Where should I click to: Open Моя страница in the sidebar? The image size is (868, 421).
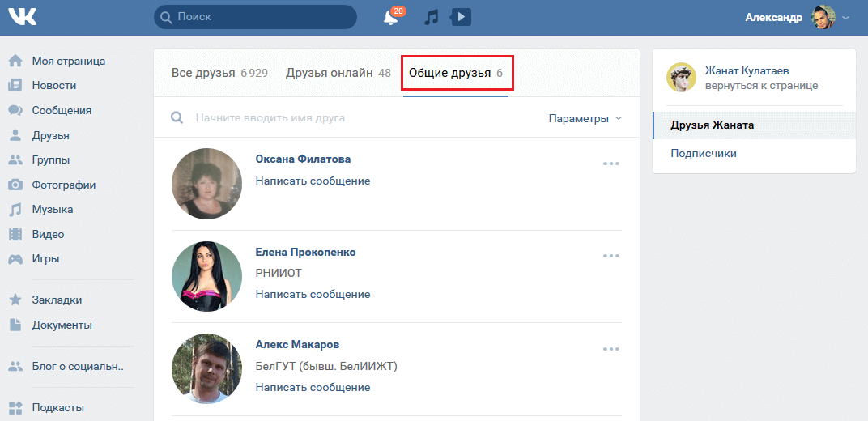tap(68, 61)
